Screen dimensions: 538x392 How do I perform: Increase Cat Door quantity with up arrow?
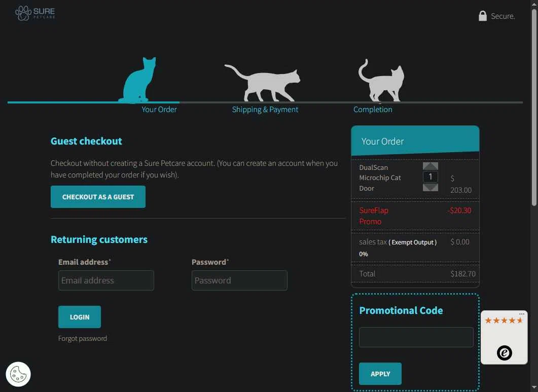tap(431, 166)
